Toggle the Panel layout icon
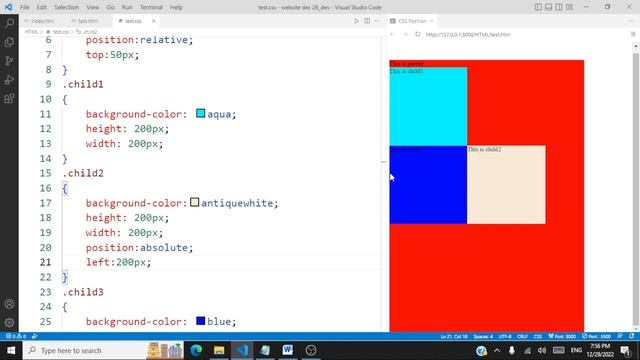 549,7
